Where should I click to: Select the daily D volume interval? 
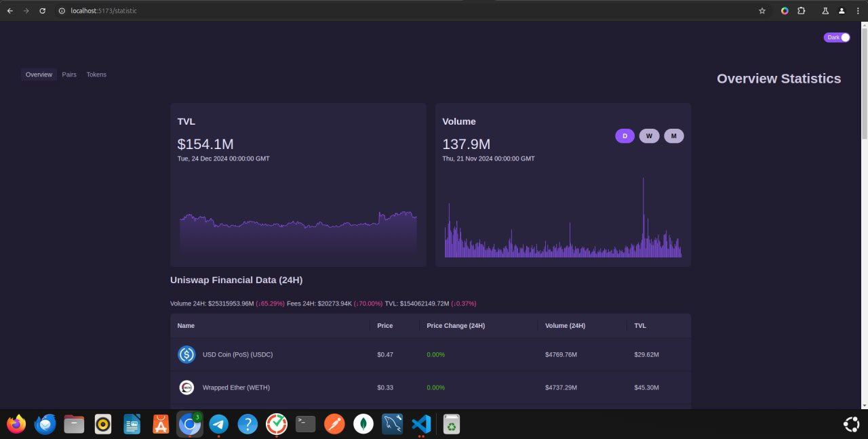pyautogui.click(x=625, y=136)
